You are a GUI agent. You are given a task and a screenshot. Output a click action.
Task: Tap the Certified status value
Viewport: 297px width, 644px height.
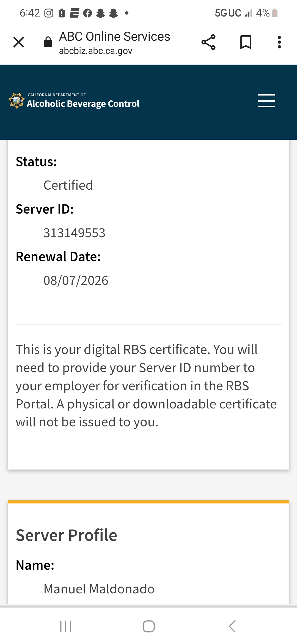coord(68,185)
